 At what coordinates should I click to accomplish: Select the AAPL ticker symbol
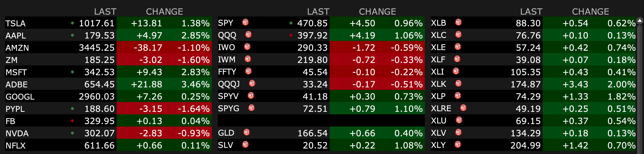(16, 35)
